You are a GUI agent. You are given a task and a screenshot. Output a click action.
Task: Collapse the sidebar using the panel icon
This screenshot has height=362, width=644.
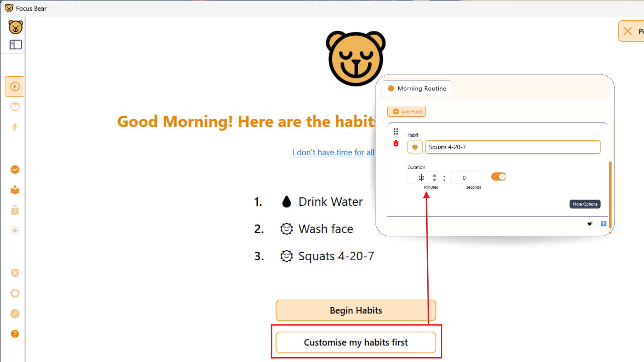coord(15,44)
